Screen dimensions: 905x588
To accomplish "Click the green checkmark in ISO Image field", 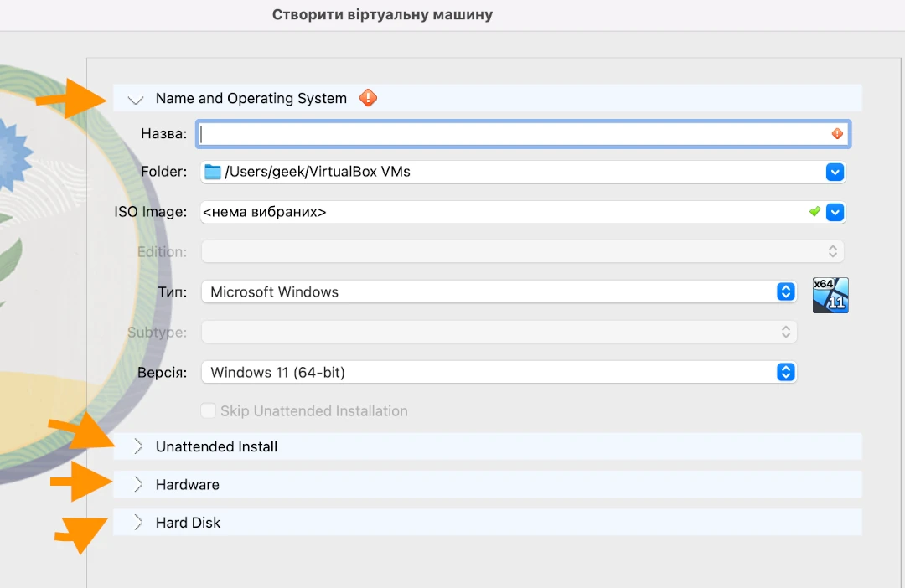I will [x=814, y=212].
